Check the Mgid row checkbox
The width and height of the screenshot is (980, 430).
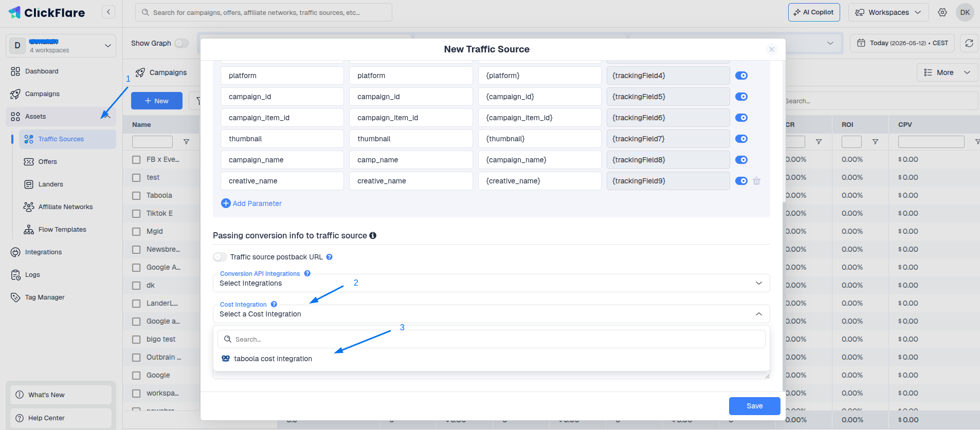[x=136, y=232]
